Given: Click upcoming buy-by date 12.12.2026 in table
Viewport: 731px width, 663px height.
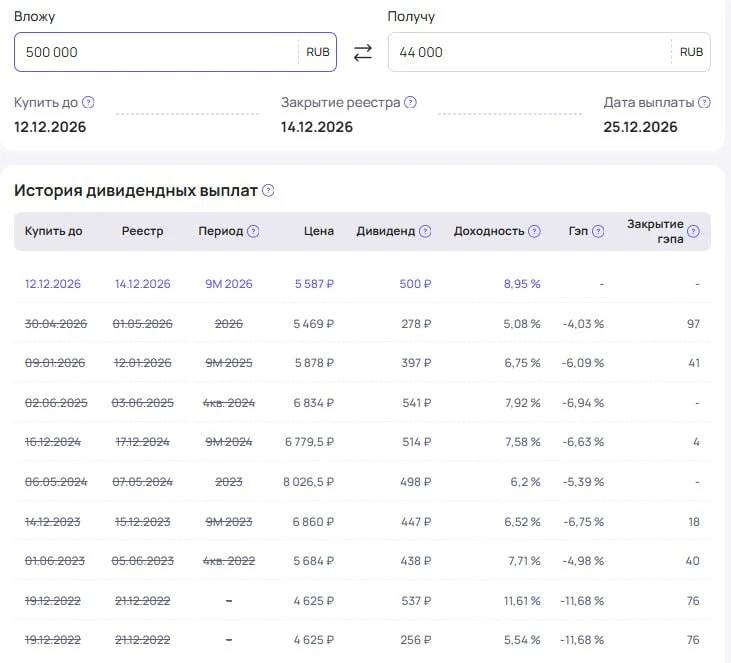Looking at the screenshot, I should [53, 284].
